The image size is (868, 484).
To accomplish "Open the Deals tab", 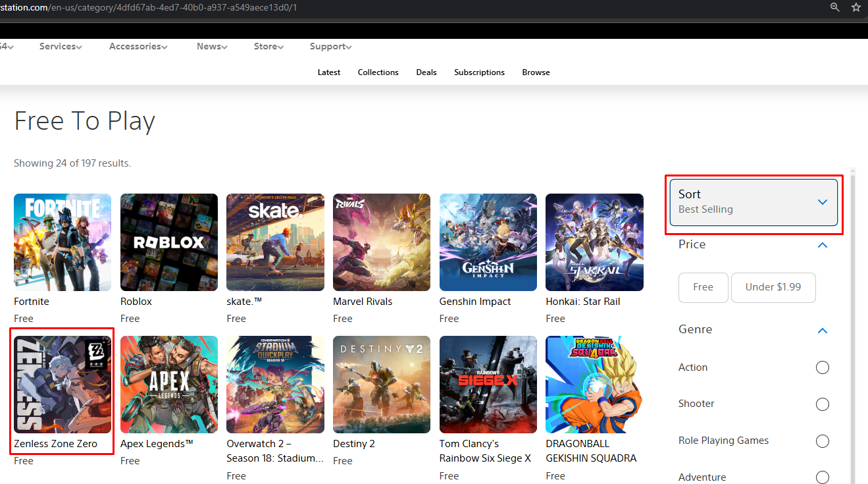I will tap(426, 72).
